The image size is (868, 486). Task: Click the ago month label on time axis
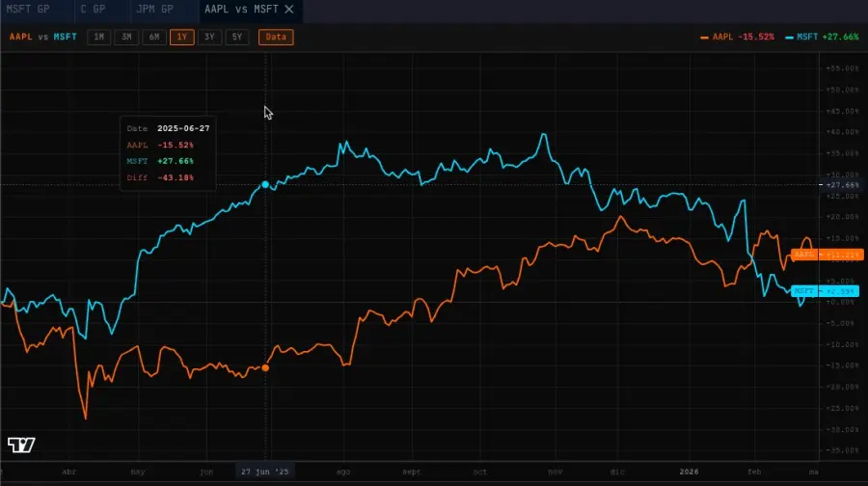[x=343, y=472]
